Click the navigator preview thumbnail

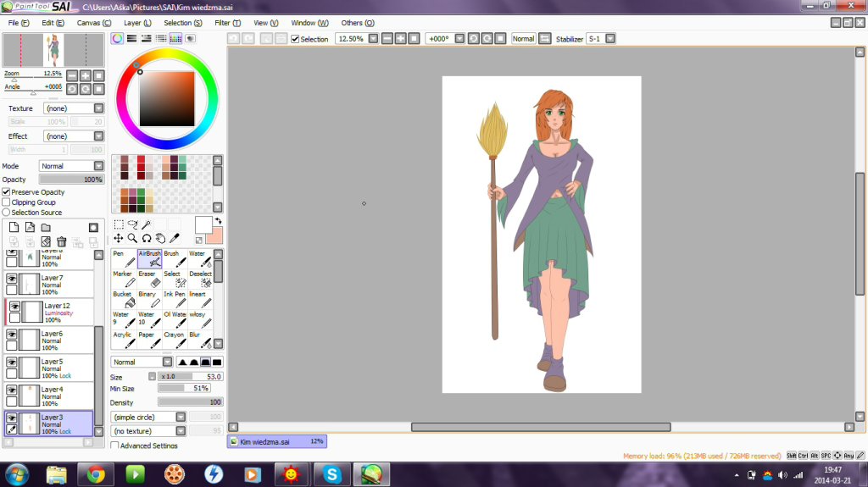click(x=53, y=50)
